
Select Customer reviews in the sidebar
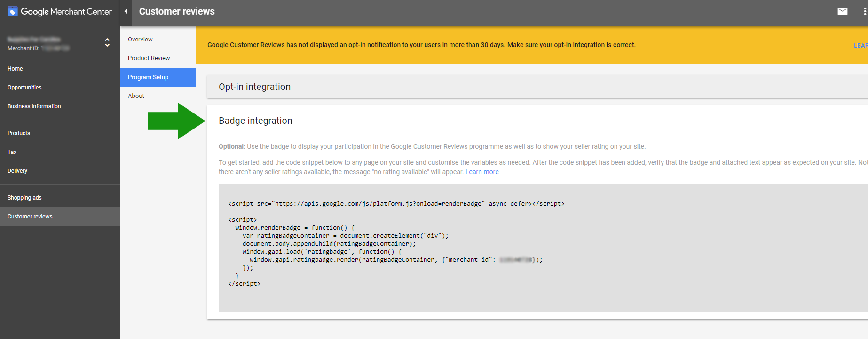pyautogui.click(x=60, y=217)
